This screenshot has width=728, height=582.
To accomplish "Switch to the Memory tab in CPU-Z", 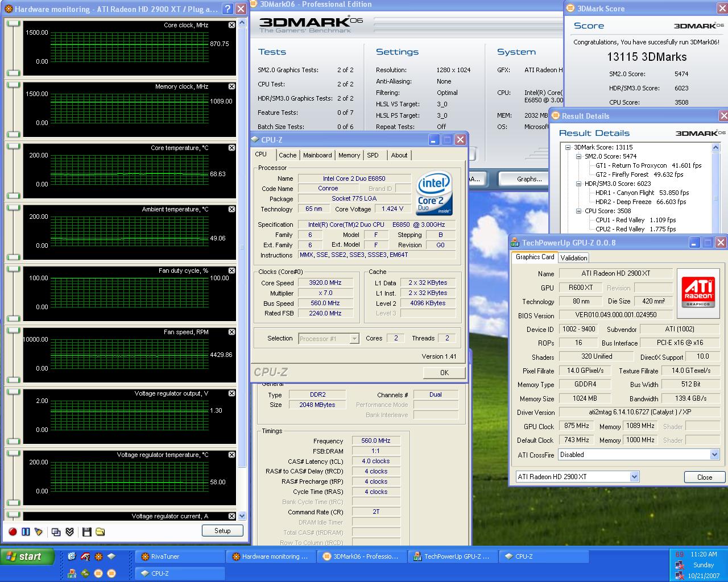I will point(349,155).
